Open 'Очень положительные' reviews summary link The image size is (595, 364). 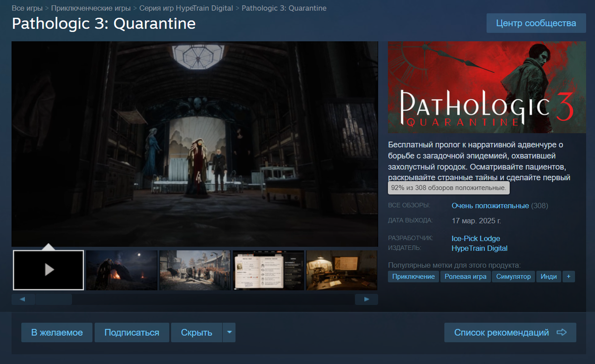point(490,206)
